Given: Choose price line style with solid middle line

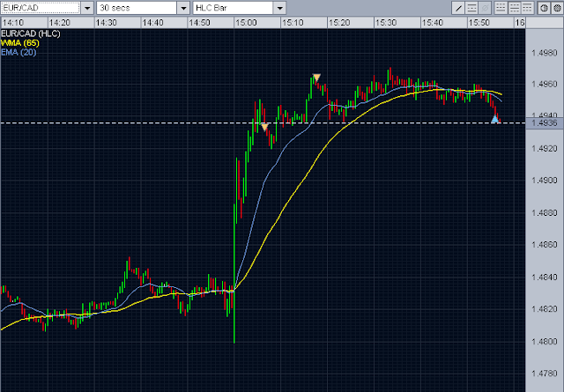Looking at the screenshot, I should (x=515, y=8).
